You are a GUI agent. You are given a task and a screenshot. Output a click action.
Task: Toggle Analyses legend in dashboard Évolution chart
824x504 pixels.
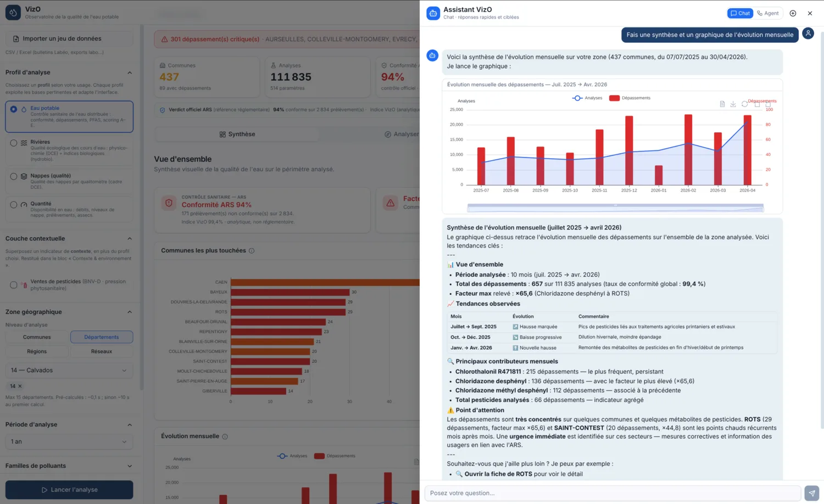pos(292,456)
